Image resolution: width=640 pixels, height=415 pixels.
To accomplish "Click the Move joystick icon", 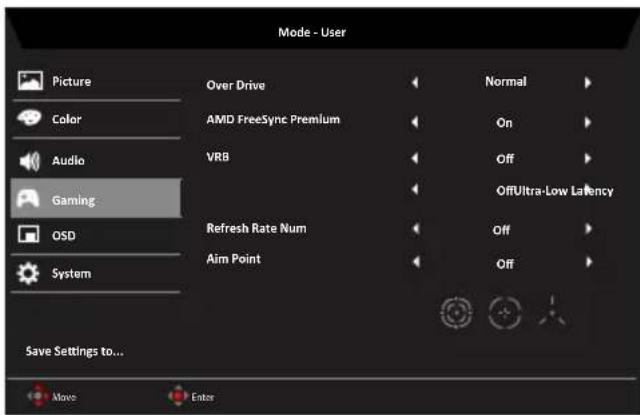I will pos(38,395).
